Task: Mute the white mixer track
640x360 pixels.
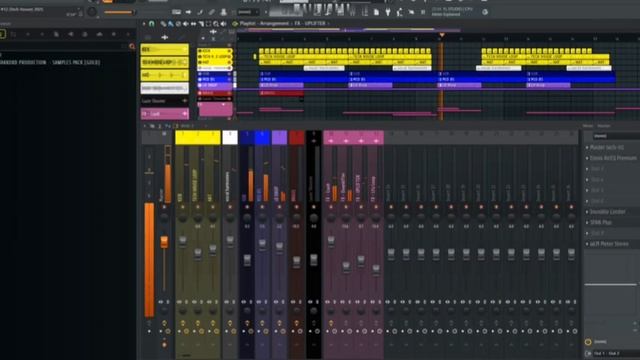Action: (230, 207)
